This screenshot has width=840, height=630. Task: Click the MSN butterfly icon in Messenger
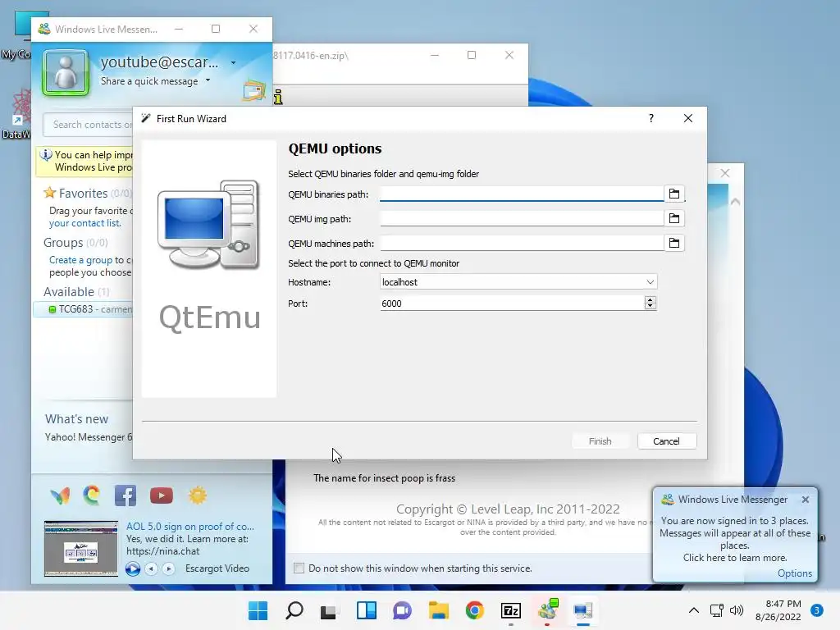tap(60, 495)
